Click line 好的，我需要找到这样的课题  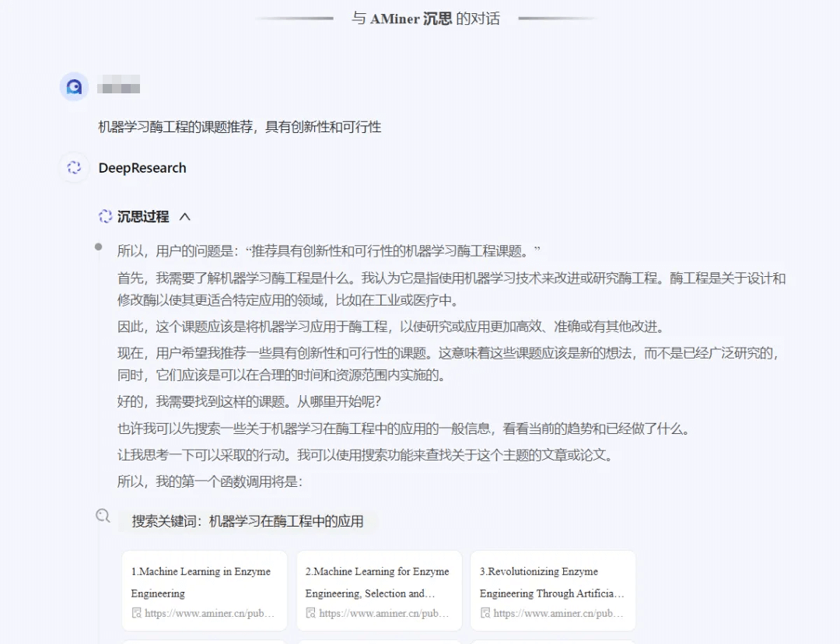tap(249, 401)
